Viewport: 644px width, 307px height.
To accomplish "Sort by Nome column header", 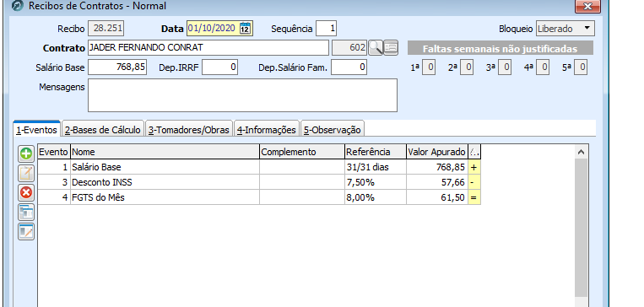I will 165,152.
